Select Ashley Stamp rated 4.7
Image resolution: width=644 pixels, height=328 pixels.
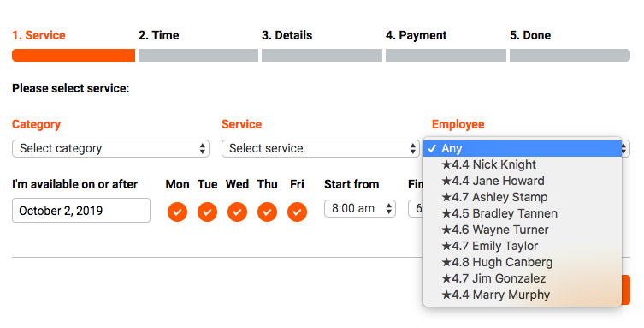523,197
